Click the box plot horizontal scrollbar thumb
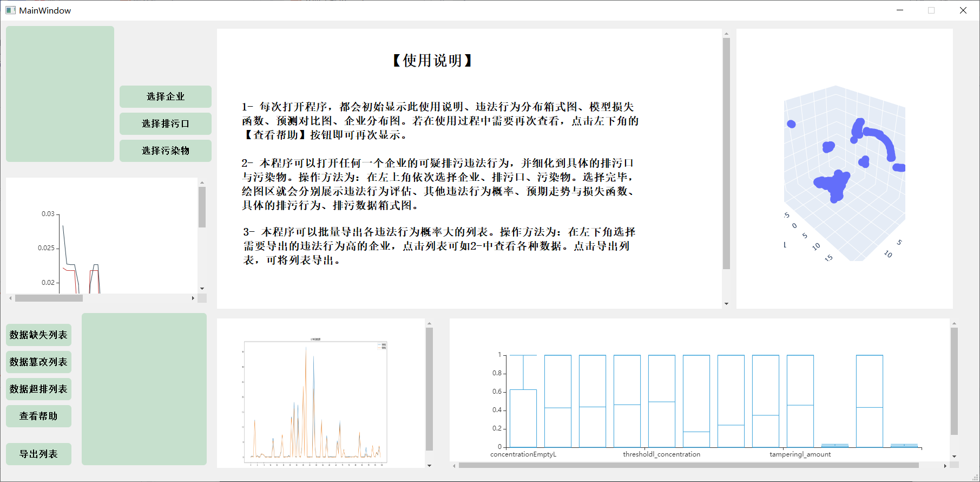 coord(688,465)
